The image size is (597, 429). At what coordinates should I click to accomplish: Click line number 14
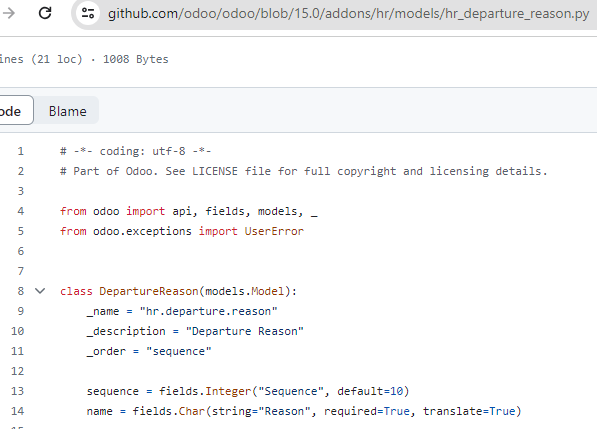pos(18,411)
